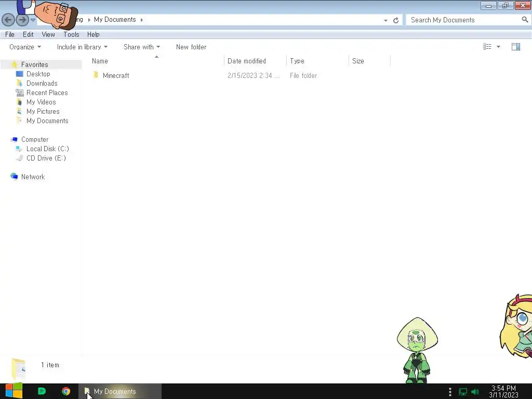Launch Google Chrome from the taskbar

click(x=66, y=391)
